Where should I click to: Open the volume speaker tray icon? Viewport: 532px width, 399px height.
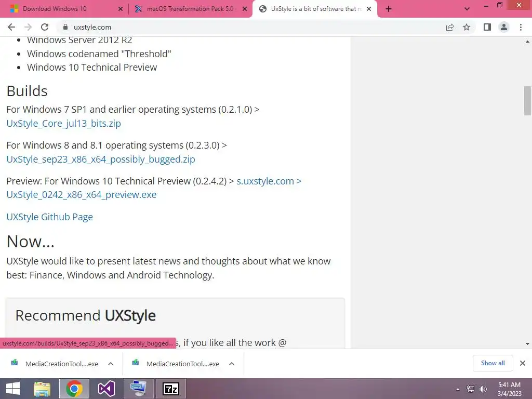483,389
